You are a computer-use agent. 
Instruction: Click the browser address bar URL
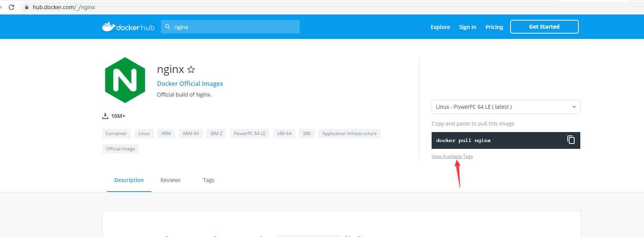[64, 7]
